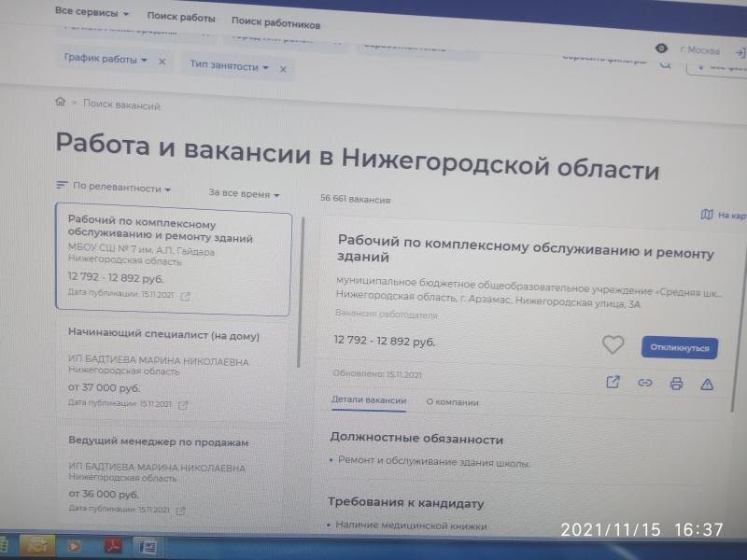The height and width of the screenshot is (560, 747).
Task: Open the Word taskbar icon
Action: (148, 546)
